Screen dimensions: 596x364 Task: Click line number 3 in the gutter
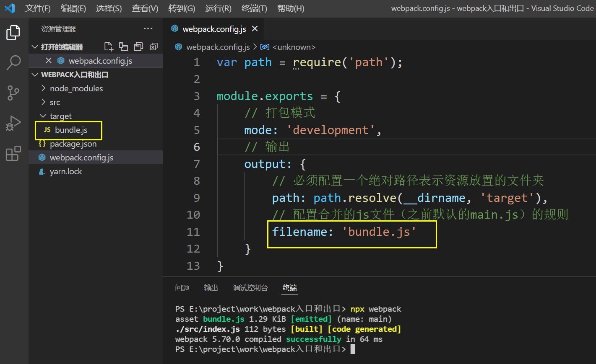tap(197, 96)
